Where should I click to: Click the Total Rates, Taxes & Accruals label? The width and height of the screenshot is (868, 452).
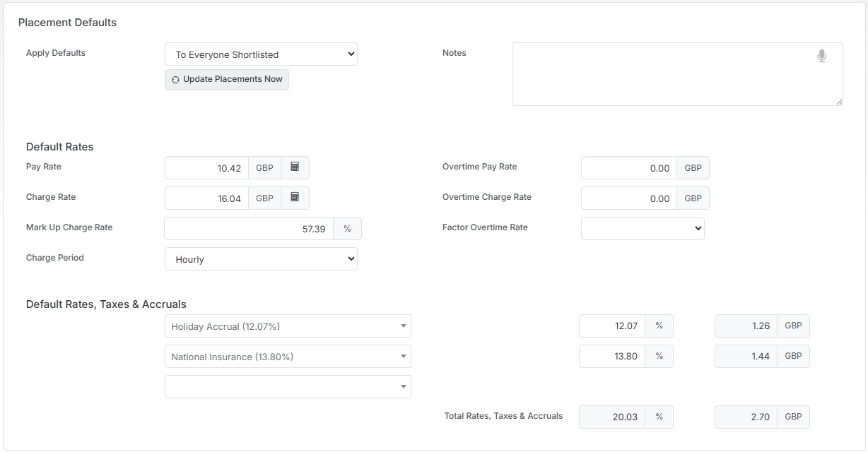point(503,416)
